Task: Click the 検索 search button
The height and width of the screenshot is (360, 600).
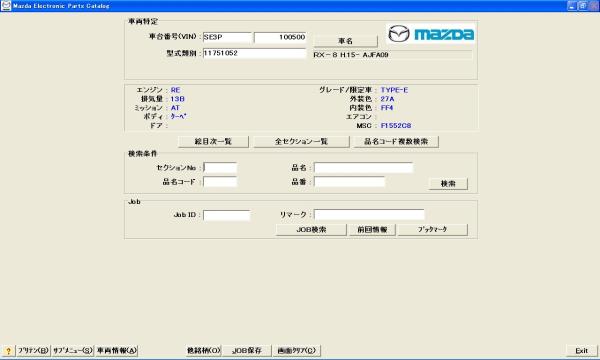Action: [x=448, y=184]
